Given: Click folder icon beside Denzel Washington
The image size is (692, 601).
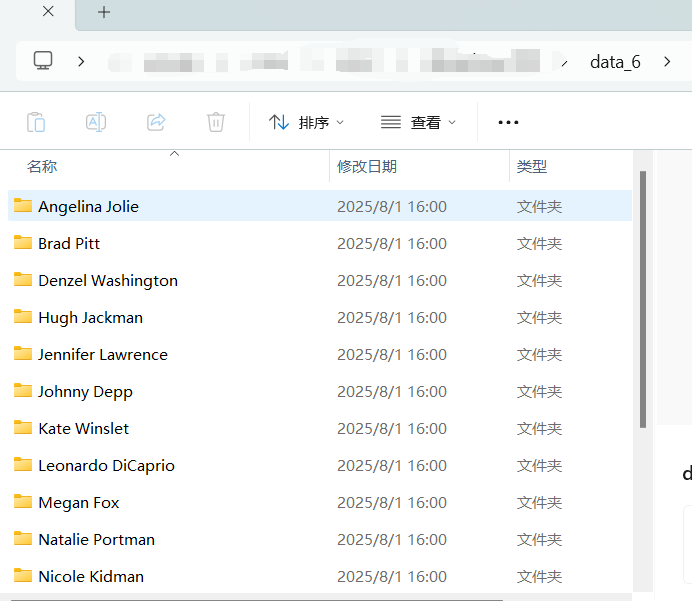Looking at the screenshot, I should point(23,279).
